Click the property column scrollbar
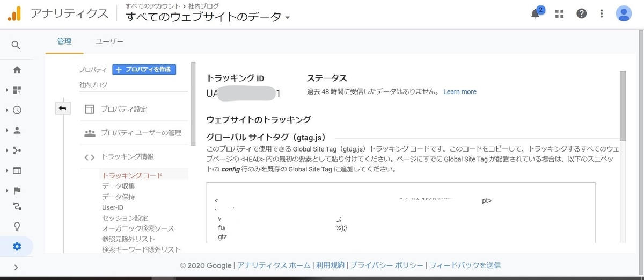644x280 pixels. tap(193, 104)
